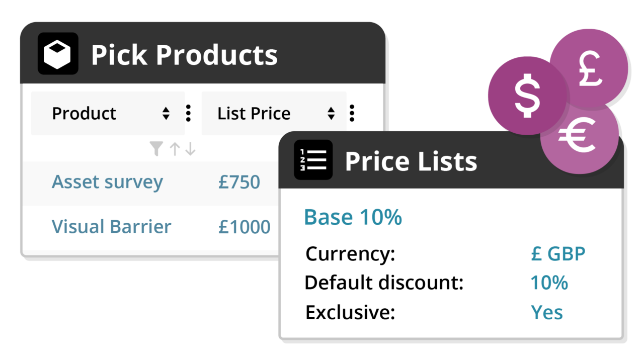Image resolution: width=644 pixels, height=362 pixels.
Task: Click the descending sort down arrow
Action: click(190, 149)
